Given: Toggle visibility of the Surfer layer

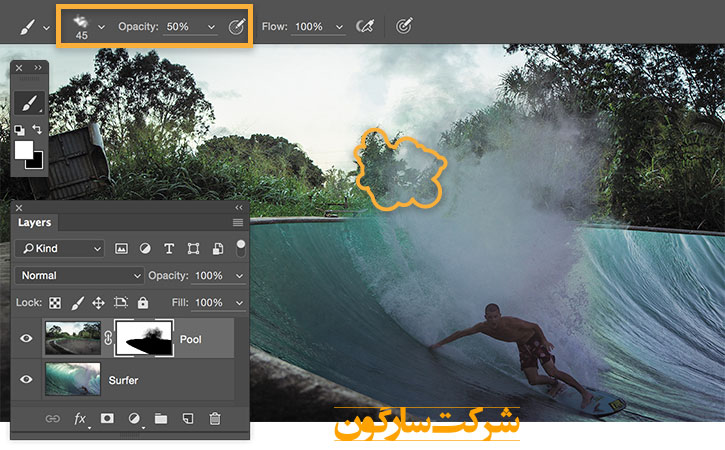Looking at the screenshot, I should click(27, 381).
